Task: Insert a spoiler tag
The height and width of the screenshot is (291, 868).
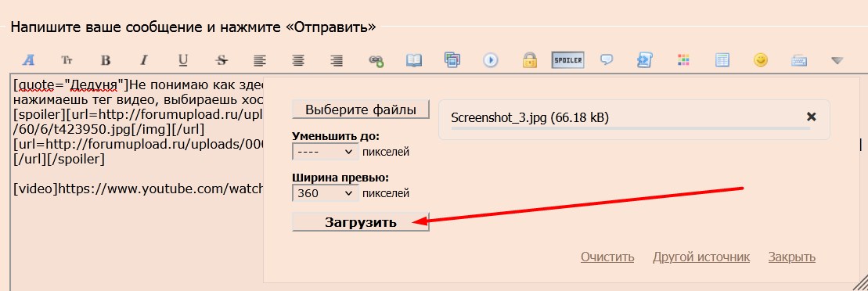Action: (x=568, y=59)
